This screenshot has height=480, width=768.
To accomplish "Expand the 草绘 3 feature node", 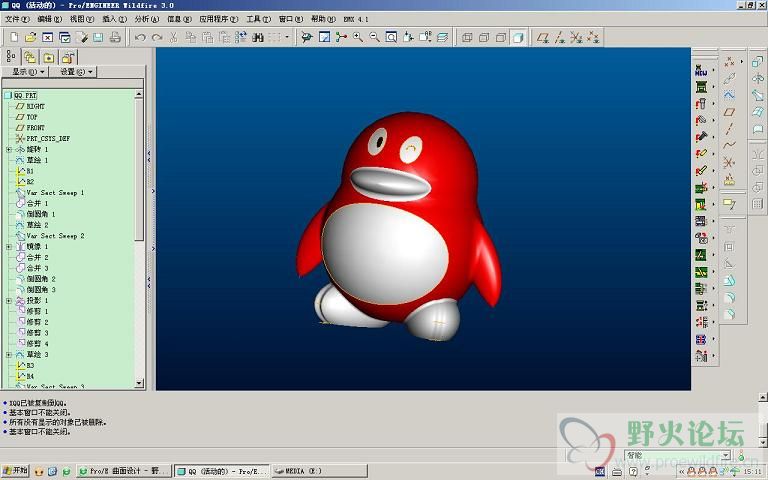I will 9,354.
